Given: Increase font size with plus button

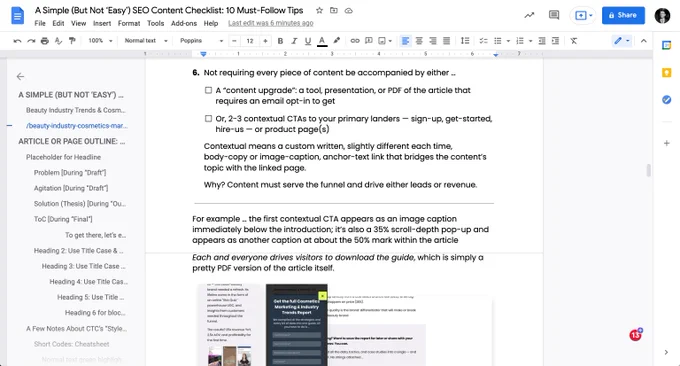Looking at the screenshot, I should pos(265,41).
